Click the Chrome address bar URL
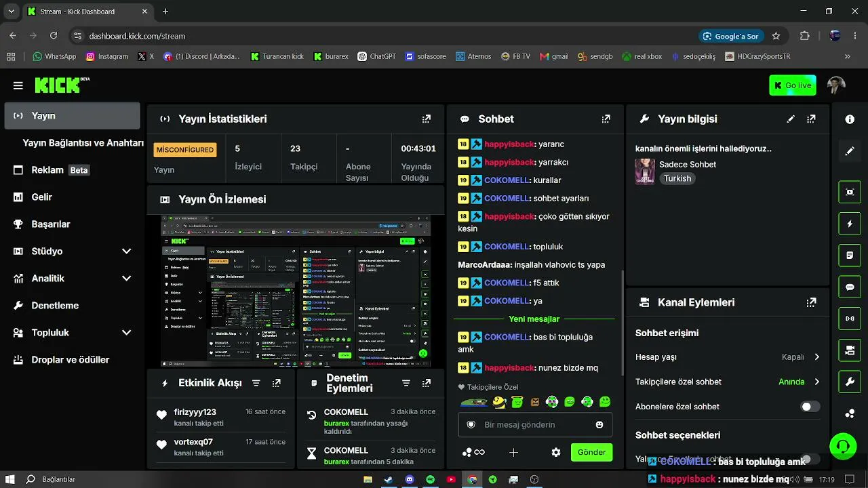 pos(138,36)
